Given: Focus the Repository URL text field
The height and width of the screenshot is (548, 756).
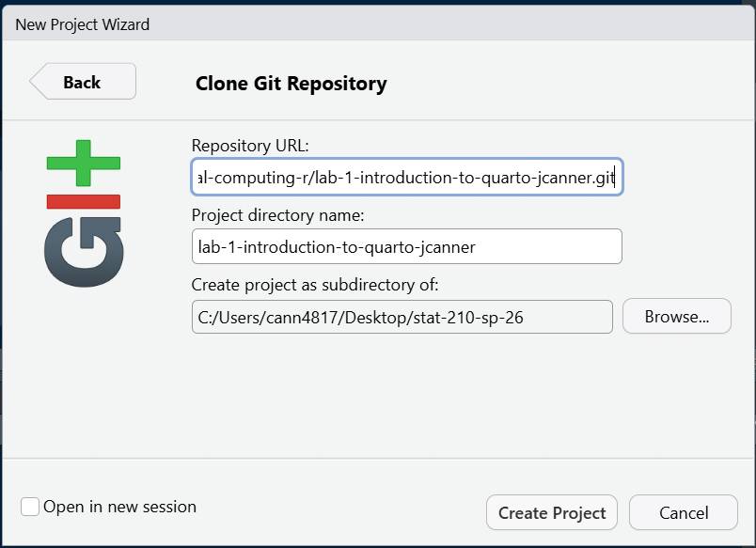Looking at the screenshot, I should (x=404, y=177).
